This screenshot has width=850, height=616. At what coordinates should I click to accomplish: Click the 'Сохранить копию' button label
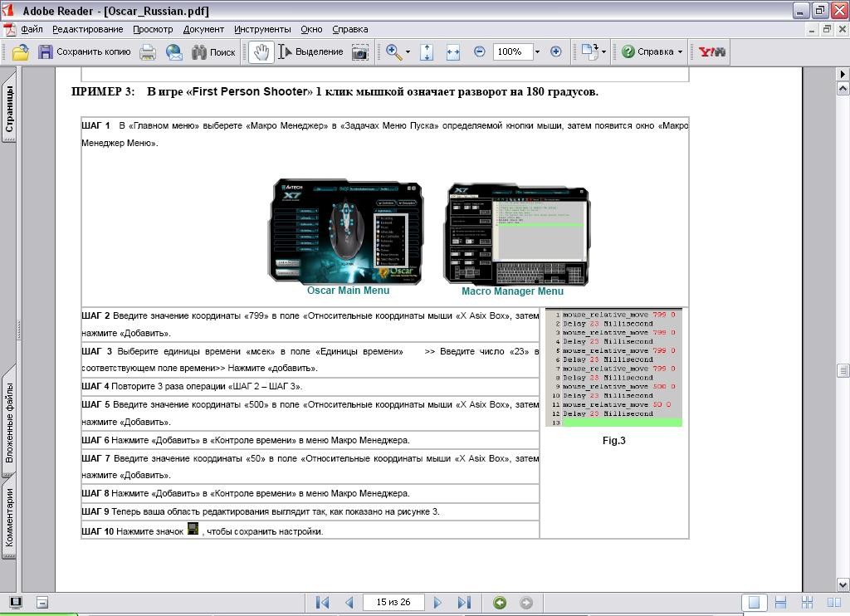click(93, 52)
